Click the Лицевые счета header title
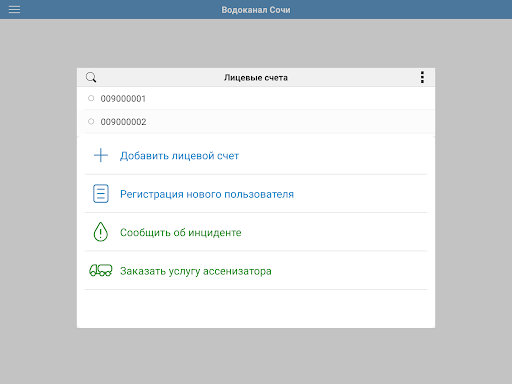512x384 pixels. click(x=256, y=78)
